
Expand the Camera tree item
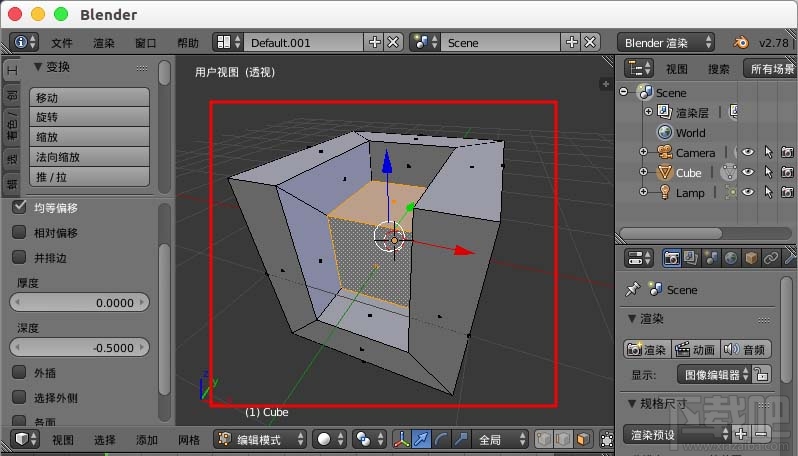pyautogui.click(x=643, y=152)
